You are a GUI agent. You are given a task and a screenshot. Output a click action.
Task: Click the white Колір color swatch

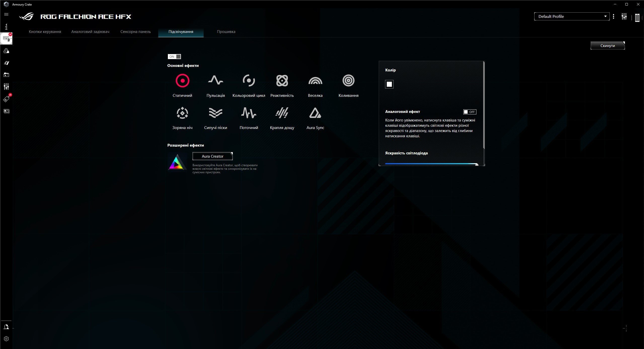[389, 84]
